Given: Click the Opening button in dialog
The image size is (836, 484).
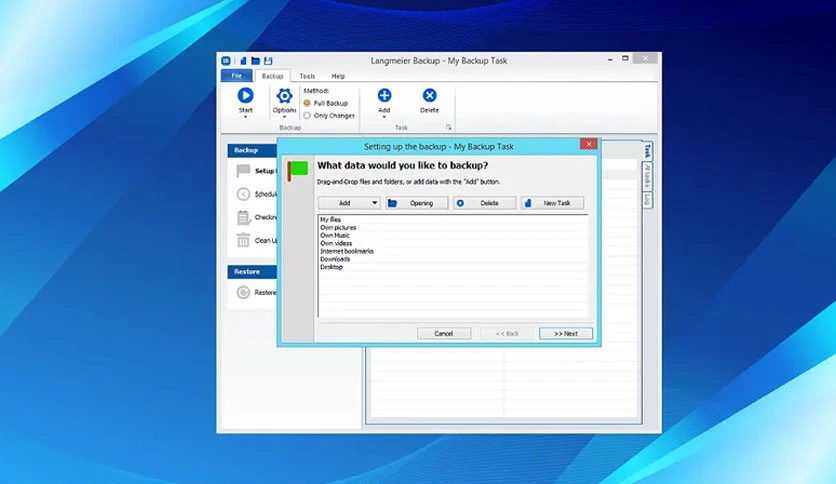Looking at the screenshot, I should coord(417,203).
